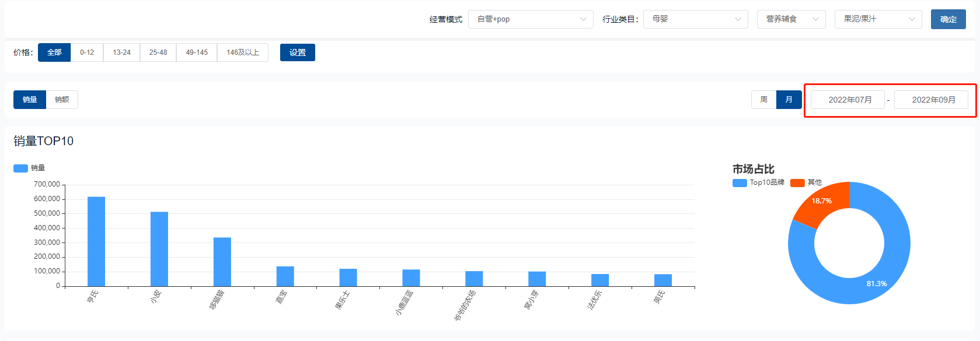
Task: Open the start month field 2022年07月
Action: point(848,100)
